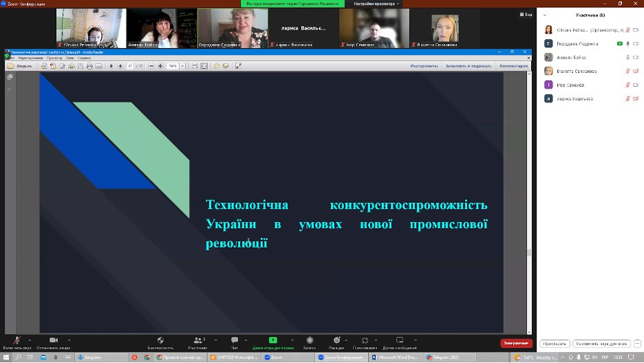Image resolution: width=644 pixels, height=363 pixels.
Task: Open Просмотр menu in Adobe Reader
Action: click(x=54, y=58)
